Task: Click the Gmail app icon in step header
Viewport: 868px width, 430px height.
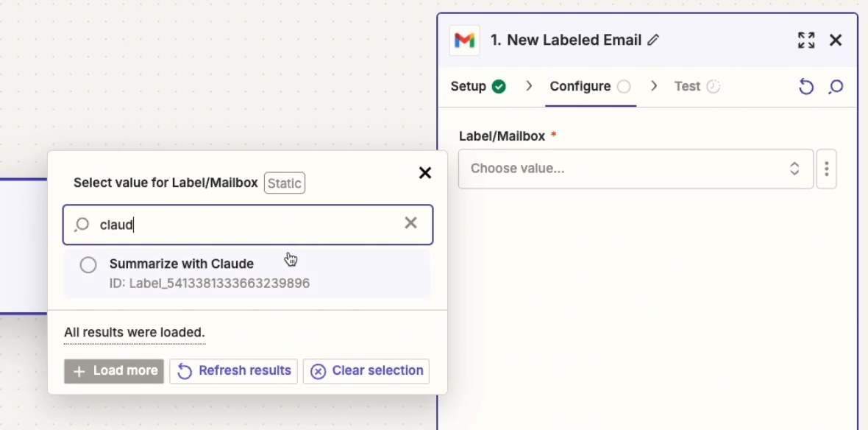Action: click(x=464, y=40)
